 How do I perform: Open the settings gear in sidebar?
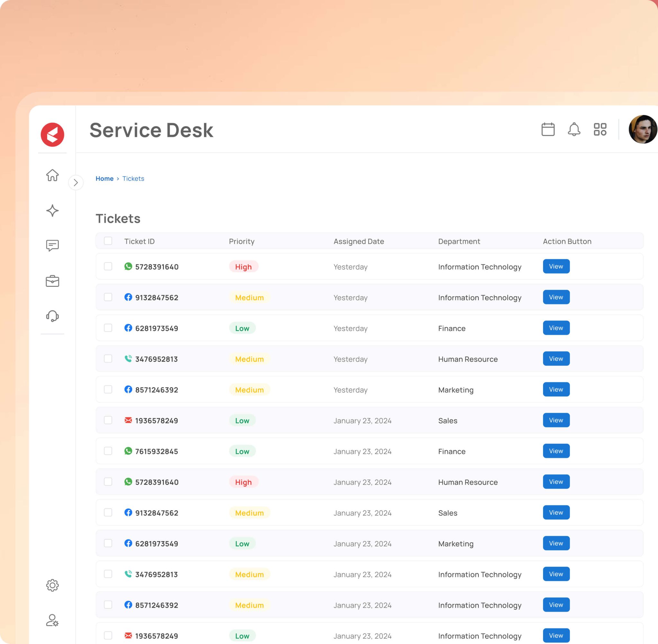[x=52, y=585]
